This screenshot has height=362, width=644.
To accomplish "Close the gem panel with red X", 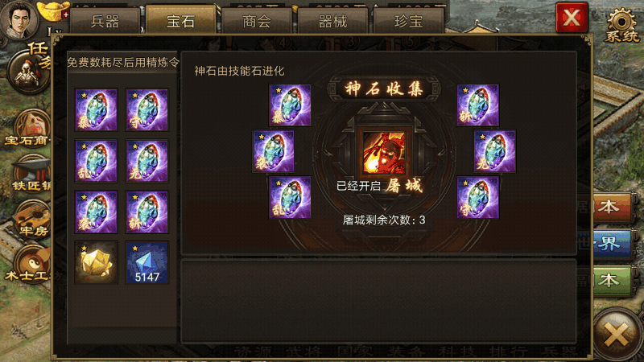I will coord(572,18).
